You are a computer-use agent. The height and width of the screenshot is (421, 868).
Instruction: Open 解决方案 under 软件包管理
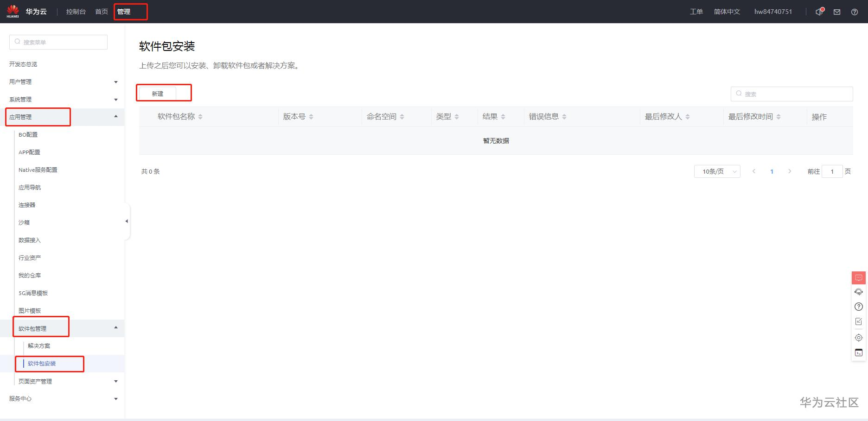point(39,346)
